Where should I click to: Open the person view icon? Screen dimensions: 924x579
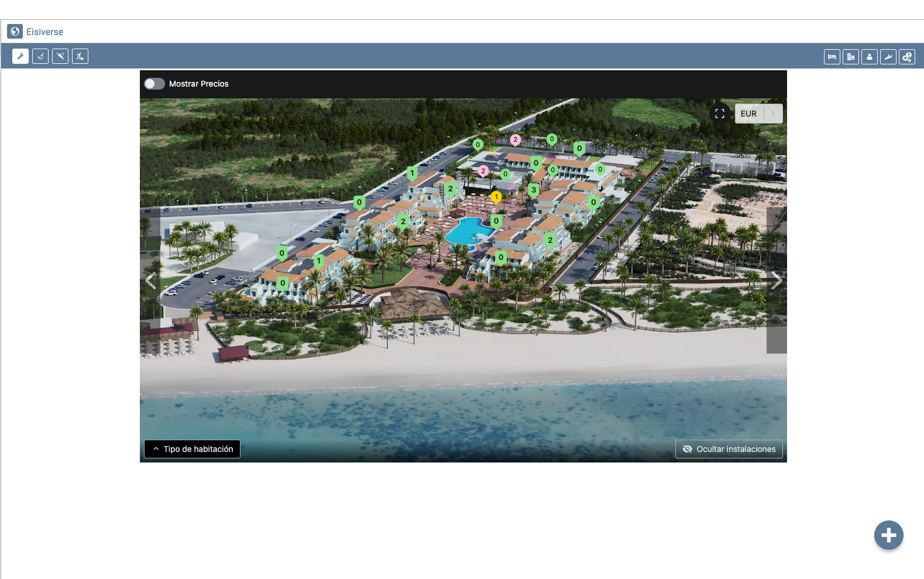[870, 57]
